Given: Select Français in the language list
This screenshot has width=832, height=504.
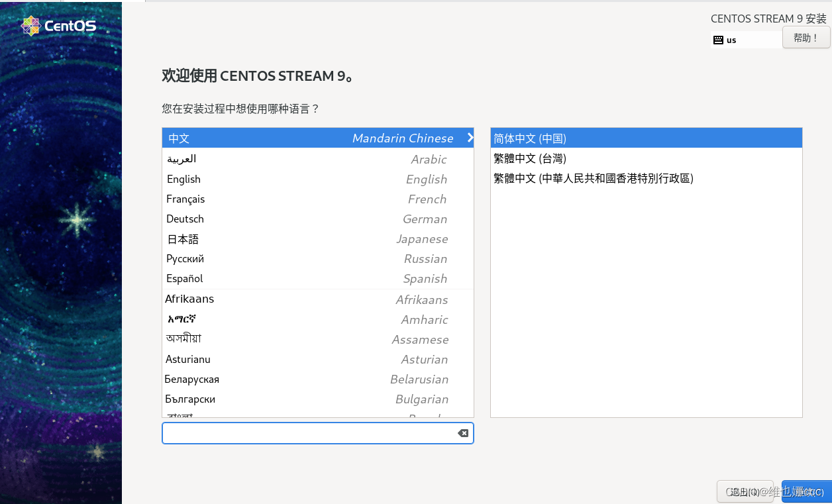Looking at the screenshot, I should [265, 199].
